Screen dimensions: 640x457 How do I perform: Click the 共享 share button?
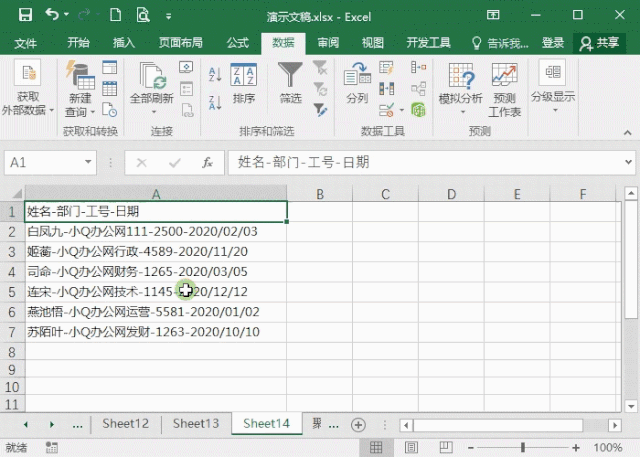(x=599, y=43)
